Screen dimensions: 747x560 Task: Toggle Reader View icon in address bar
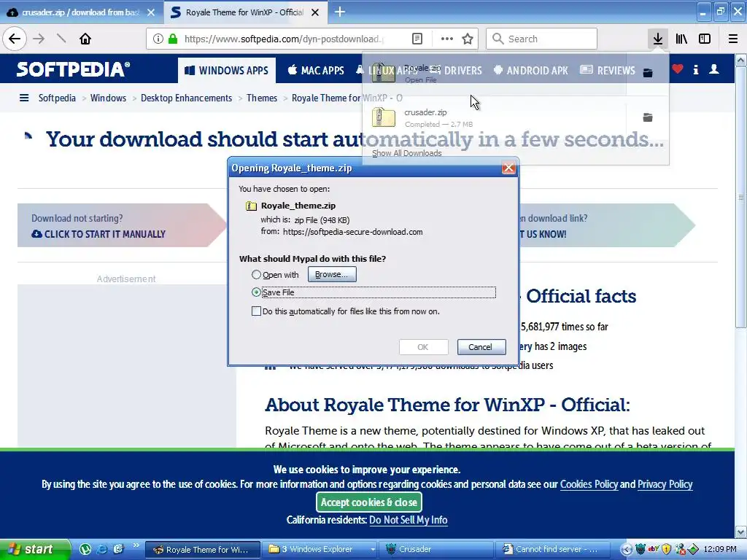pos(417,39)
